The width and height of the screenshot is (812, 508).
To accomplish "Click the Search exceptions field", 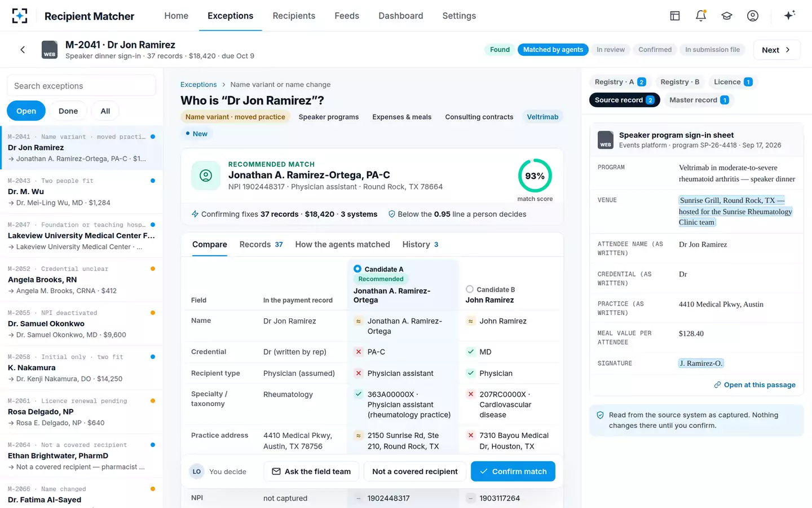I will [x=81, y=86].
